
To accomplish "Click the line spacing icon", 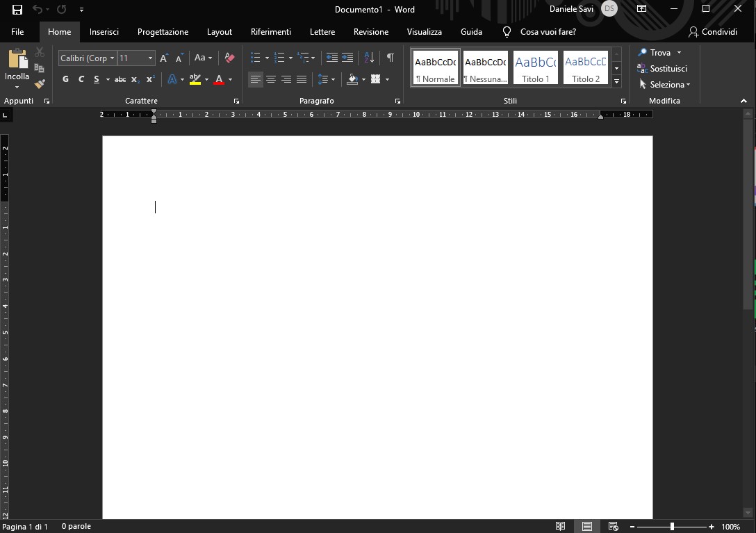I will [323, 79].
